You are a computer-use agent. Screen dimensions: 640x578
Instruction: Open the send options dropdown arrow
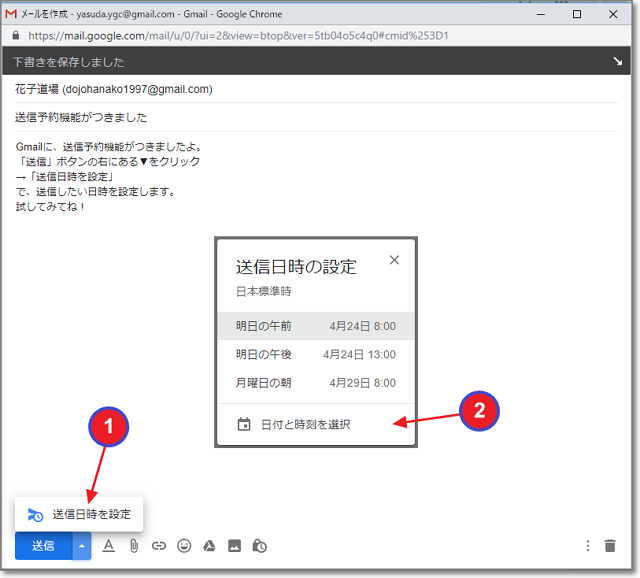(81, 545)
